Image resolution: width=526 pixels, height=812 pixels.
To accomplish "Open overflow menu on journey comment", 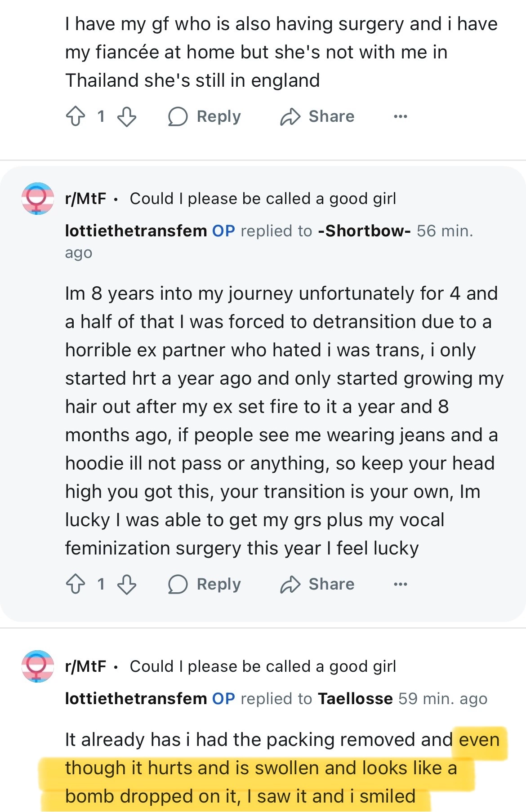I will click(x=400, y=584).
